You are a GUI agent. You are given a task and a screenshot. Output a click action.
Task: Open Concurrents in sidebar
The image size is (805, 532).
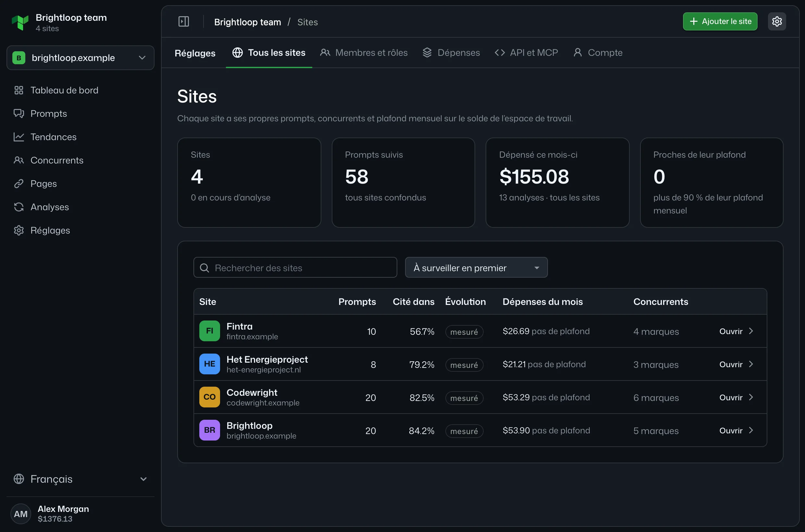coord(80,160)
